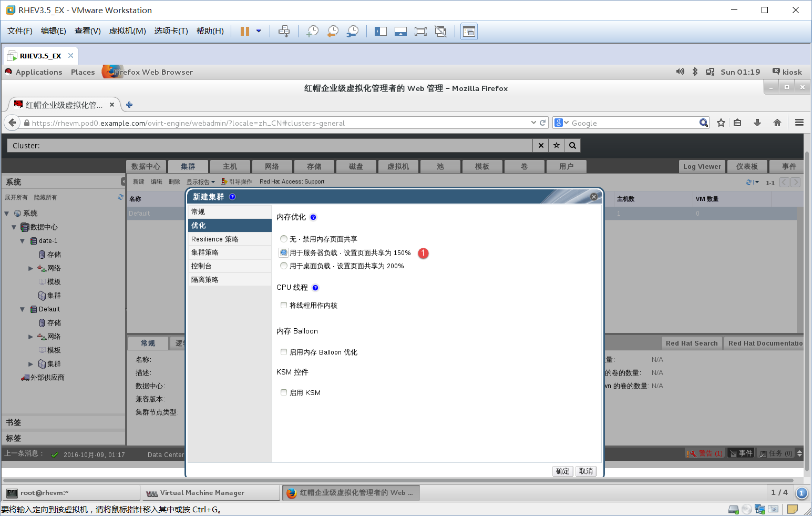Bookmark the Cluster search with star button

(x=557, y=145)
